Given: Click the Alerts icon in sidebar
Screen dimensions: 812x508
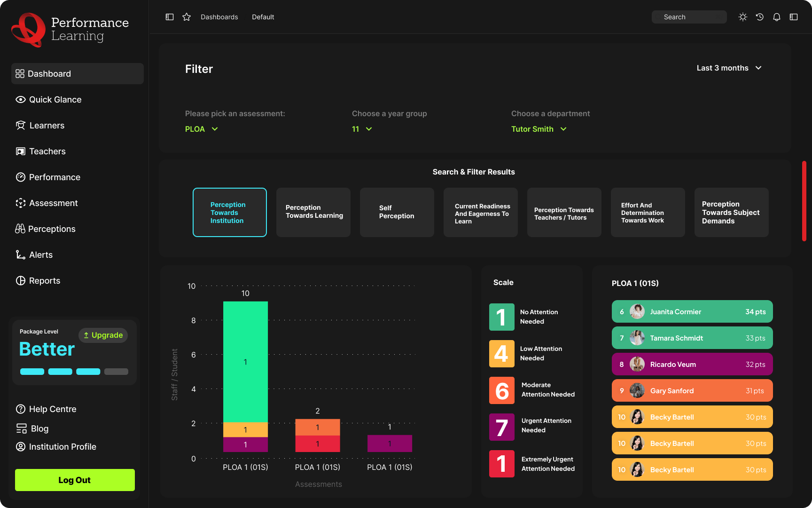Looking at the screenshot, I should coord(21,255).
